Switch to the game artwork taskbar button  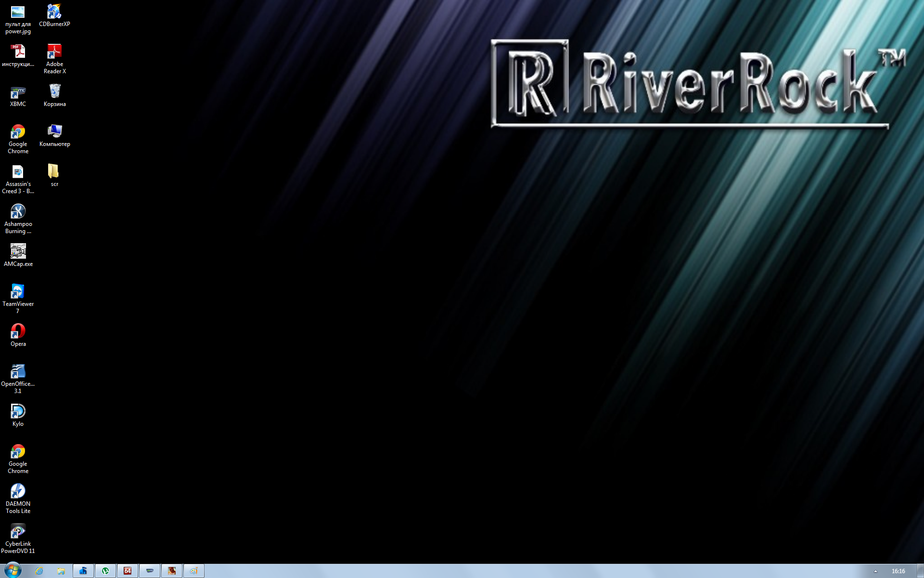172,571
